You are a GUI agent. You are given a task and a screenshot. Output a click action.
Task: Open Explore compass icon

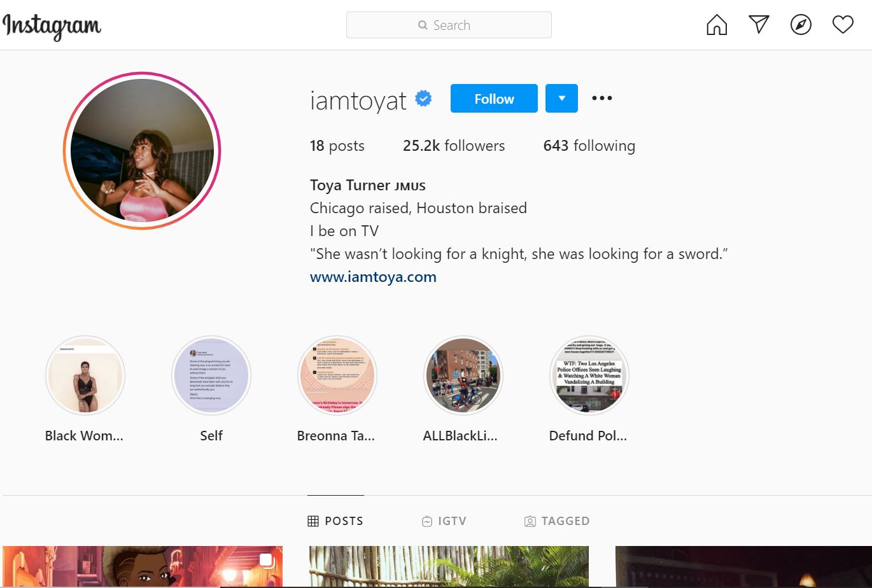[x=801, y=25]
